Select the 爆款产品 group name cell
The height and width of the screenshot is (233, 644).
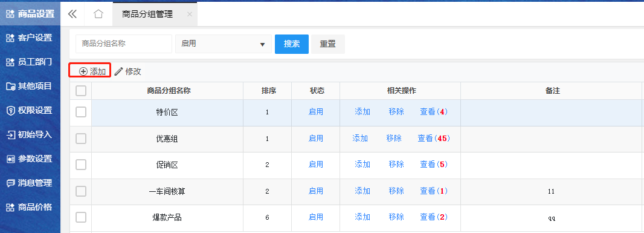pyautogui.click(x=167, y=218)
